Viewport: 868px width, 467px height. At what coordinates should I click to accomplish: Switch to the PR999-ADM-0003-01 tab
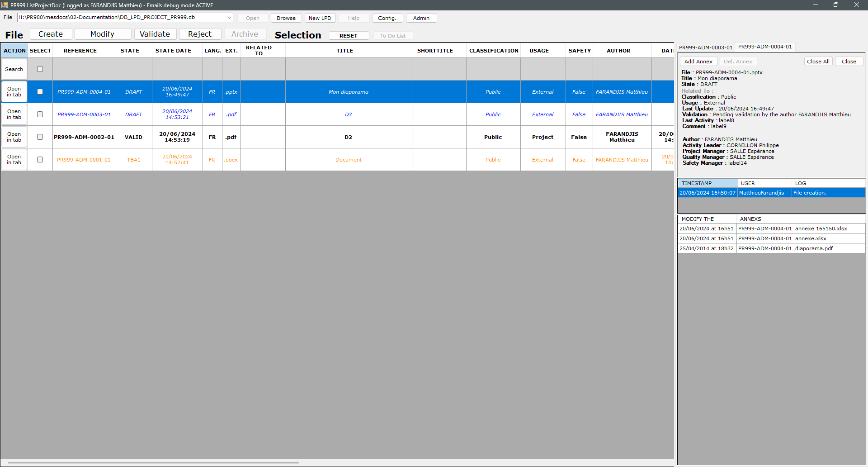pyautogui.click(x=705, y=47)
